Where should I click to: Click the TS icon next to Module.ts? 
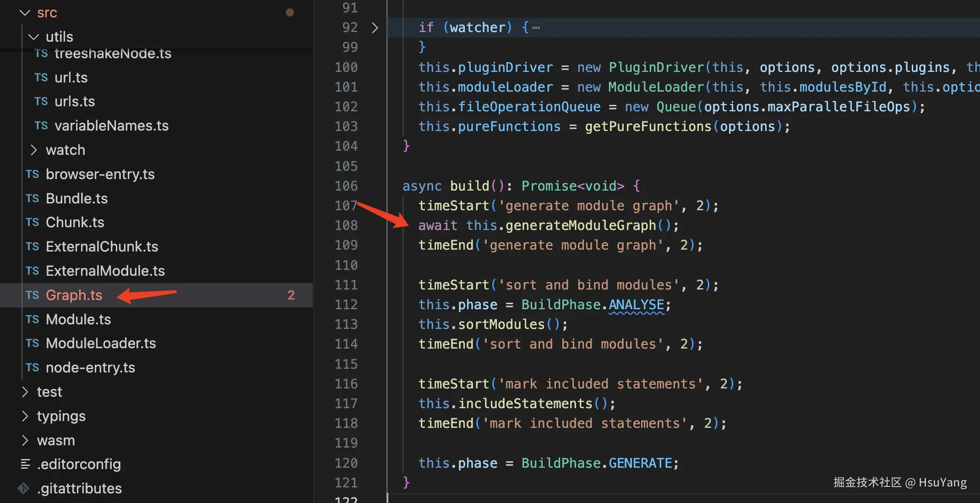(33, 319)
